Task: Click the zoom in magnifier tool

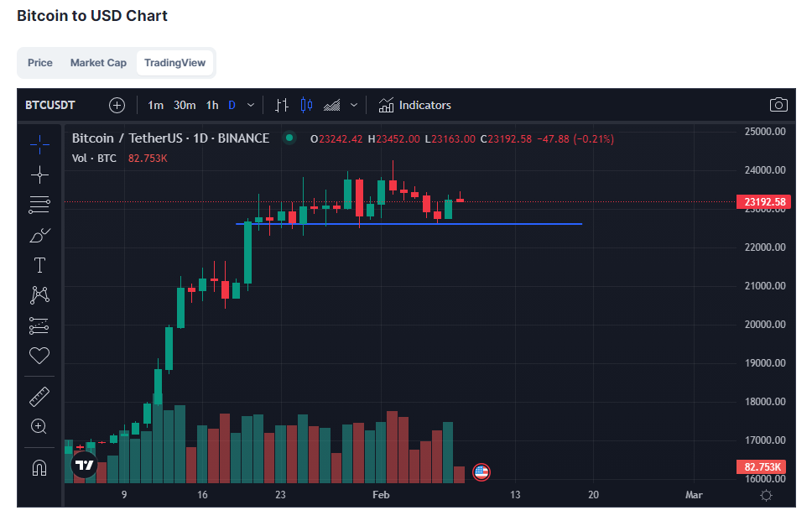Action: (39, 426)
